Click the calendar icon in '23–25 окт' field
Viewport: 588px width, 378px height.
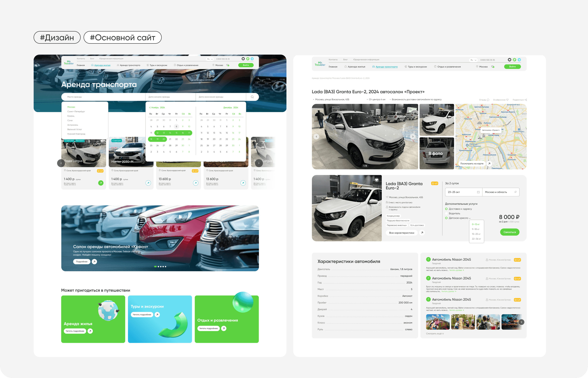click(x=478, y=192)
